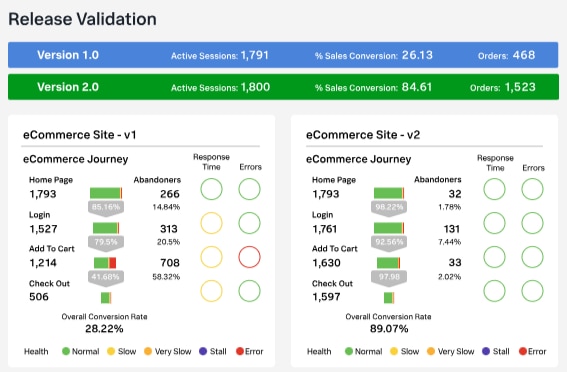
Task: Click the v1 Home Page errors circle
Action: click(x=250, y=189)
